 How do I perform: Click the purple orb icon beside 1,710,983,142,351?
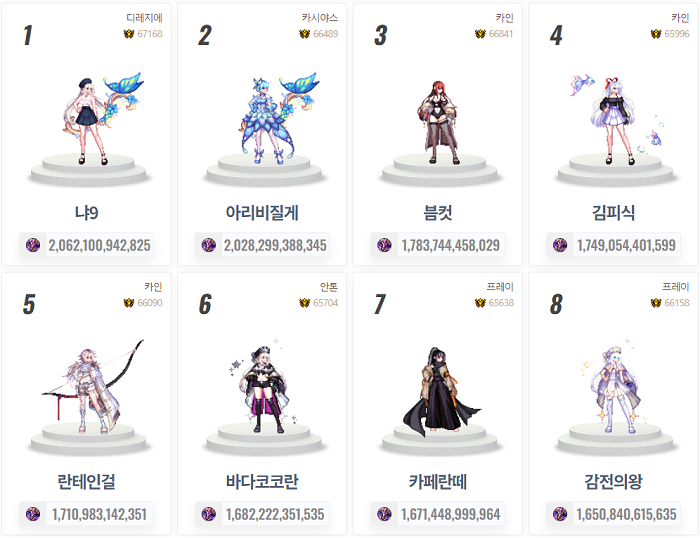tap(33, 514)
